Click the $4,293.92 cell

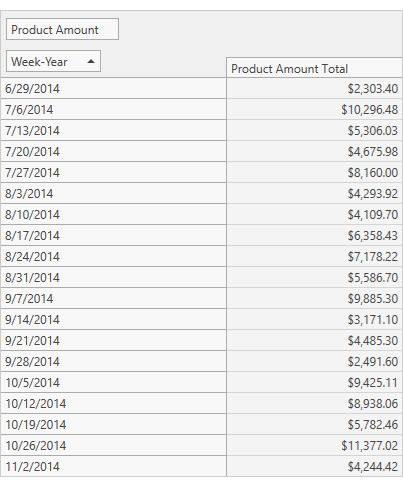[314, 193]
